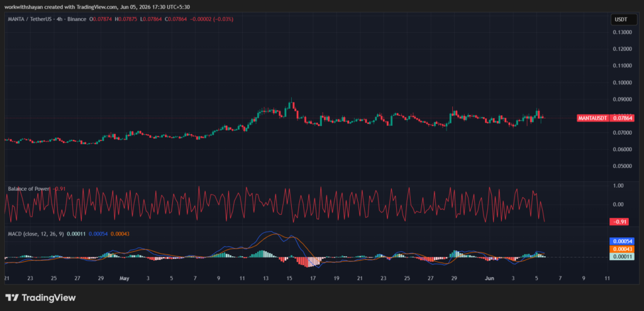This screenshot has width=644, height=311.
Task: Click the 0.00011 histogram value in MACD legend
Action: pos(76,234)
